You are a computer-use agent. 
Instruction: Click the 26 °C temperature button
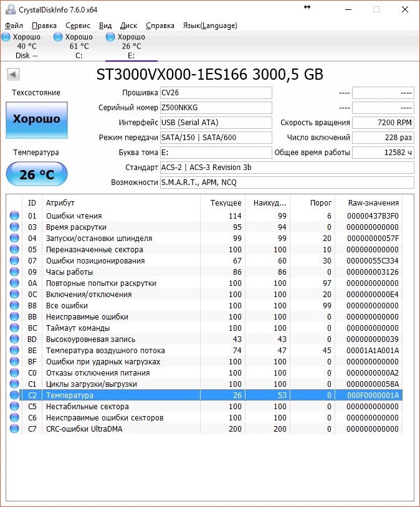(x=37, y=174)
